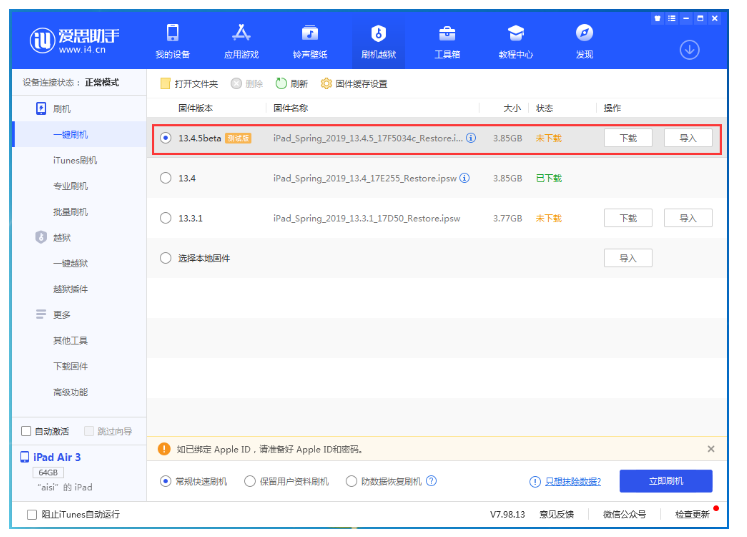Open 我的设备 (My Device) tab
This screenshot has height=537, width=747.
[x=172, y=42]
